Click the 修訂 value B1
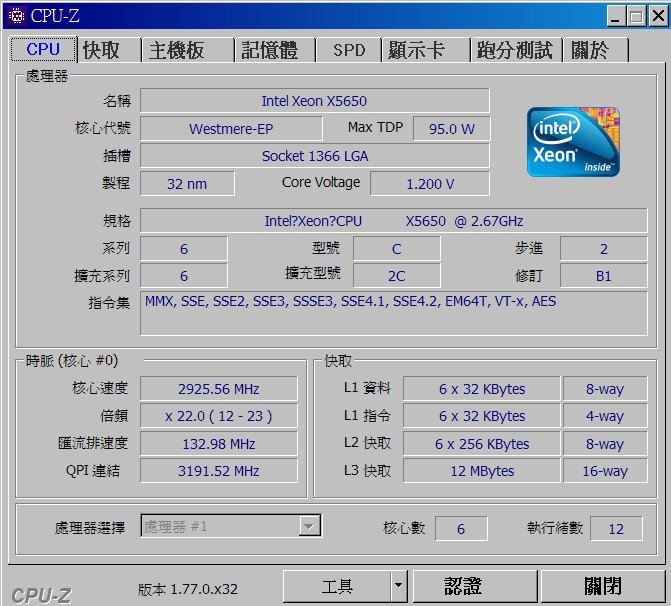 (x=603, y=276)
